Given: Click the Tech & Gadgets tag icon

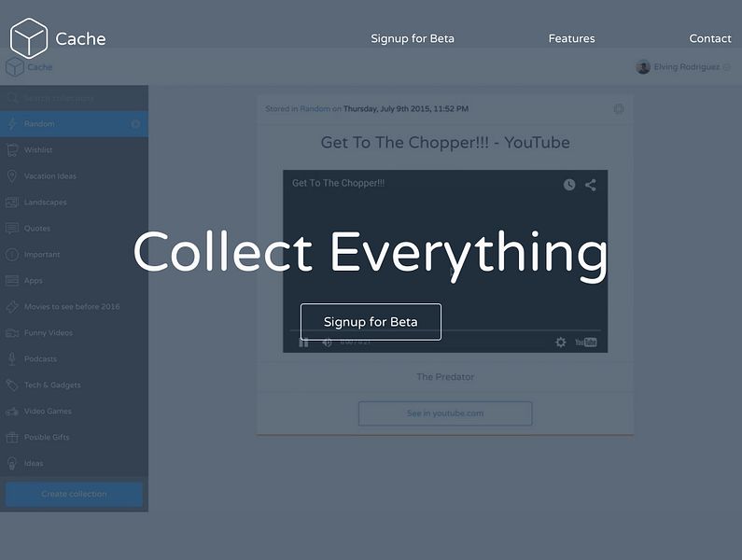Looking at the screenshot, I should (12, 385).
